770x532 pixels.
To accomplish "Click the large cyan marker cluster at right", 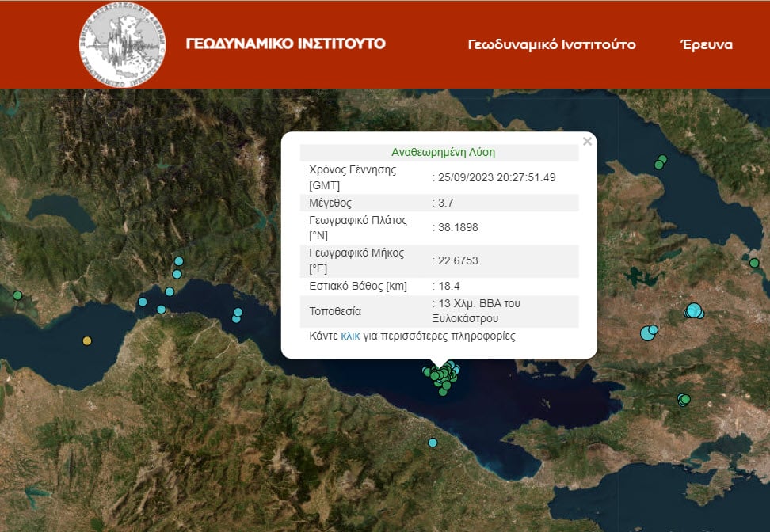I will pyautogui.click(x=694, y=310).
